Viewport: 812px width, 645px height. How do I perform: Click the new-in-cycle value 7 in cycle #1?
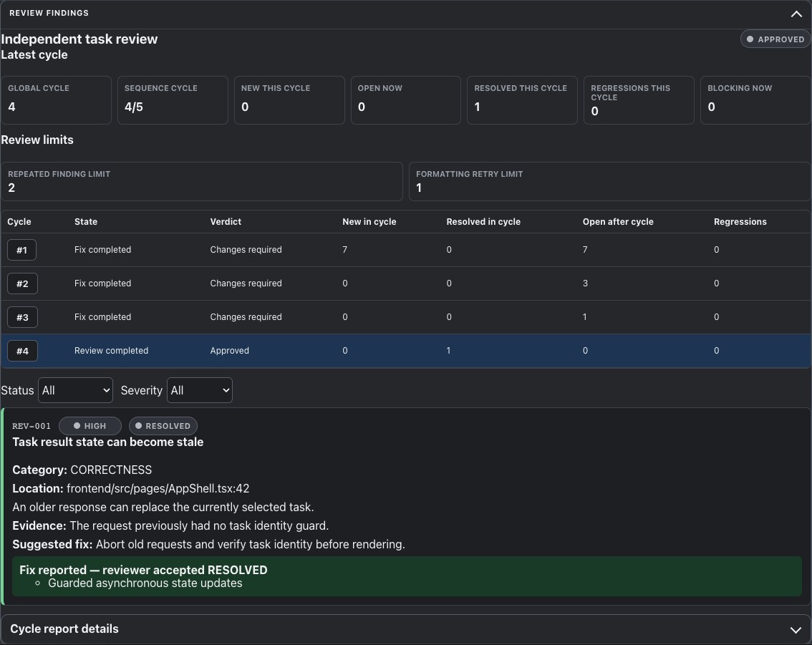coord(345,250)
